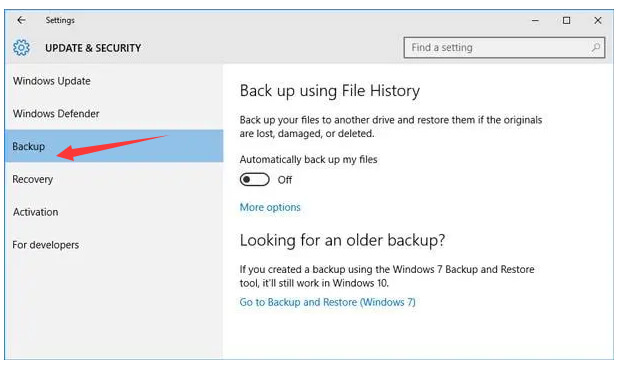Click the Automatically back up my files label
The height and width of the screenshot is (365, 627).
[308, 160]
